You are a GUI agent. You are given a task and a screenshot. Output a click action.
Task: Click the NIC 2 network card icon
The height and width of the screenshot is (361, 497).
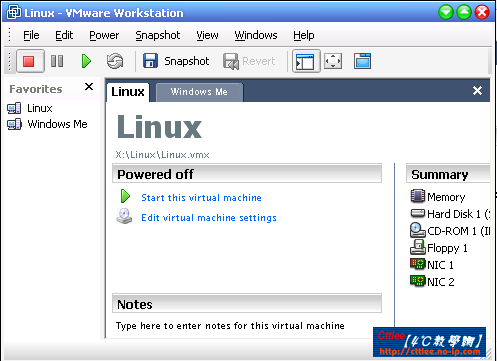tap(418, 281)
